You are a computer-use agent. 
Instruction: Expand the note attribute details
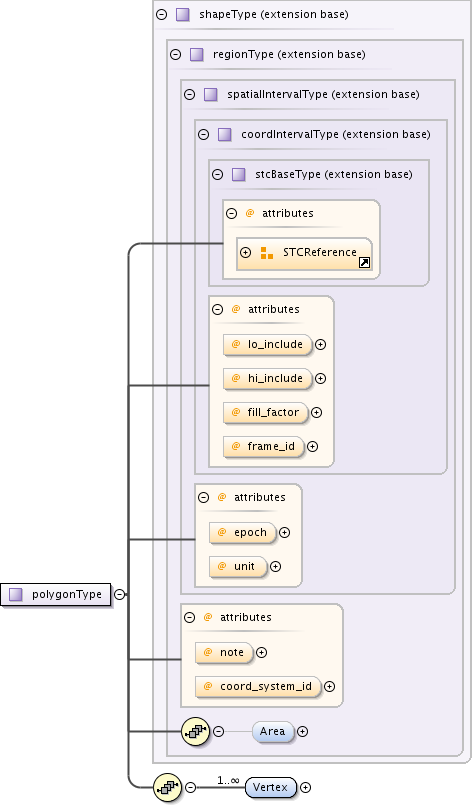tap(261, 652)
